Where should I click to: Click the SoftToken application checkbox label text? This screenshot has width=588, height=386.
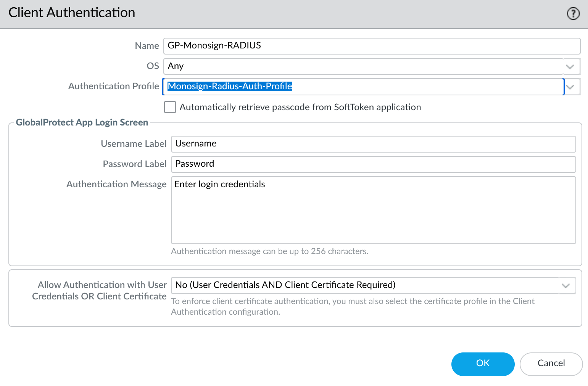pos(300,107)
